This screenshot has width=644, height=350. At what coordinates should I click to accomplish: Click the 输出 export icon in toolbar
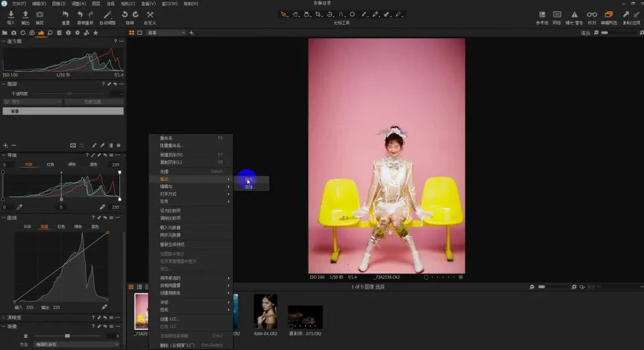tap(25, 15)
